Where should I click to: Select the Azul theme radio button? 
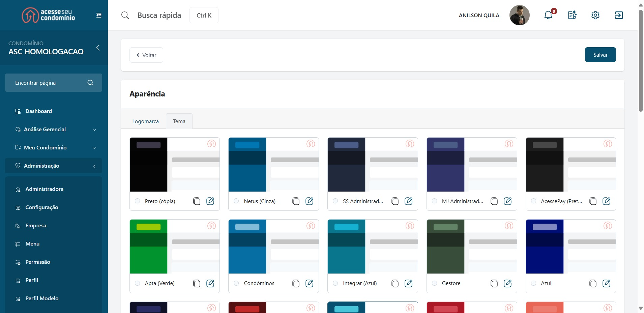[x=533, y=283]
